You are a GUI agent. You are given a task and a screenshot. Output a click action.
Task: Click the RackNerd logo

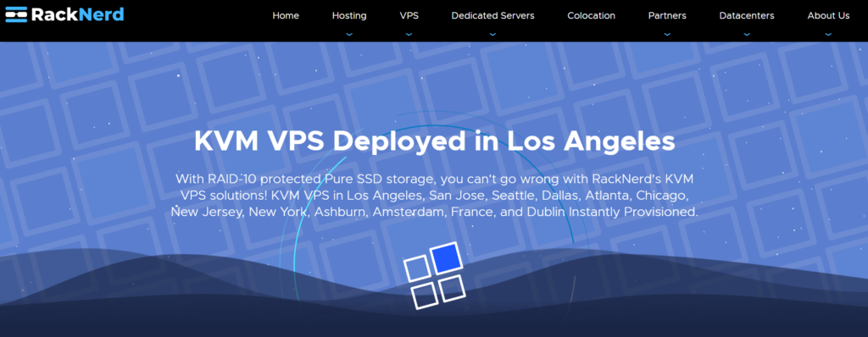click(64, 14)
